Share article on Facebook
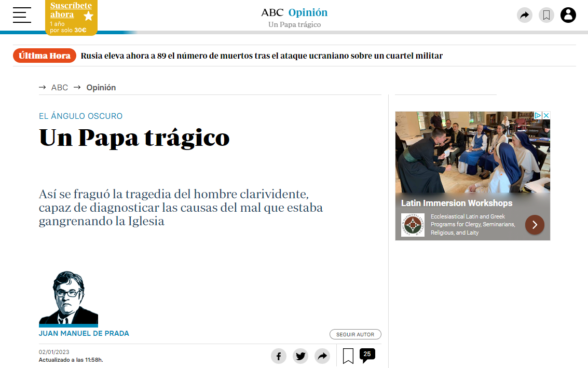Image resolution: width=588 pixels, height=368 pixels. [x=279, y=356]
